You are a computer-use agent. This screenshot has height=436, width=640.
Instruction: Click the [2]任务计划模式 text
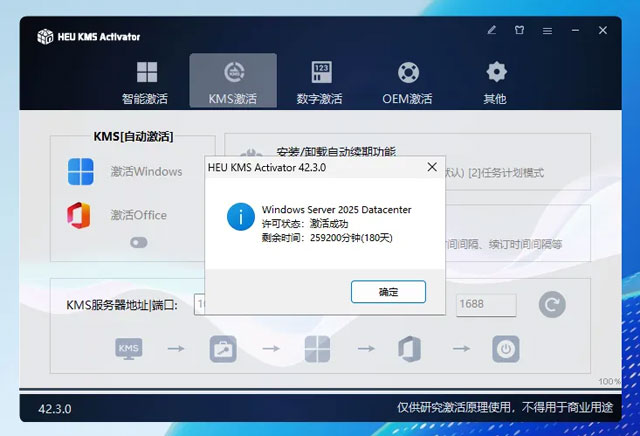pos(506,173)
